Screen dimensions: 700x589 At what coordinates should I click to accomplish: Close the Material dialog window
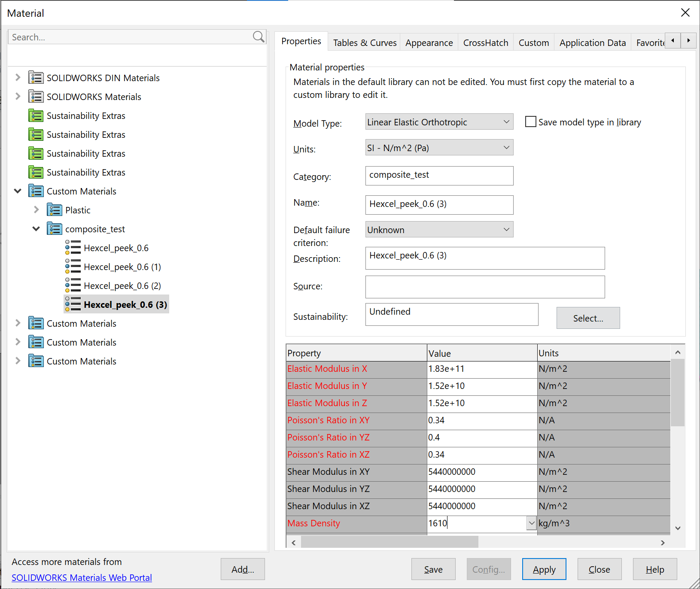click(685, 12)
